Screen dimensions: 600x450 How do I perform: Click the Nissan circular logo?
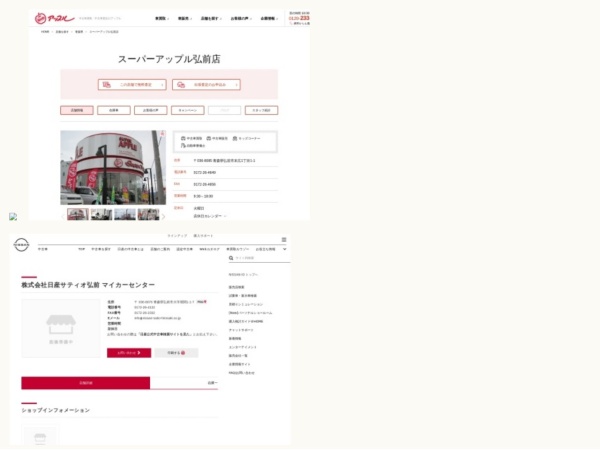(x=21, y=244)
